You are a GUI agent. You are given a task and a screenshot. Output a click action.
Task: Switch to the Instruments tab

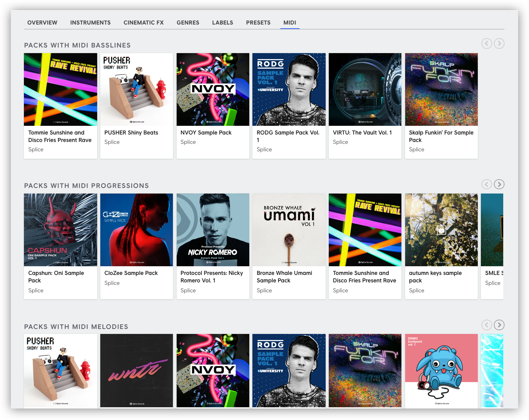tap(90, 23)
